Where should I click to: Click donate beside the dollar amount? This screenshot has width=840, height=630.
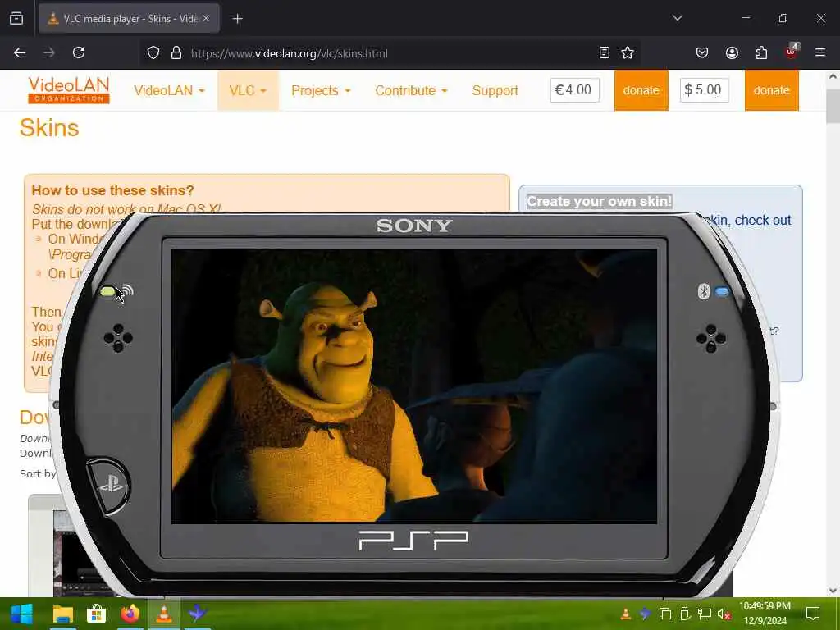tap(771, 90)
